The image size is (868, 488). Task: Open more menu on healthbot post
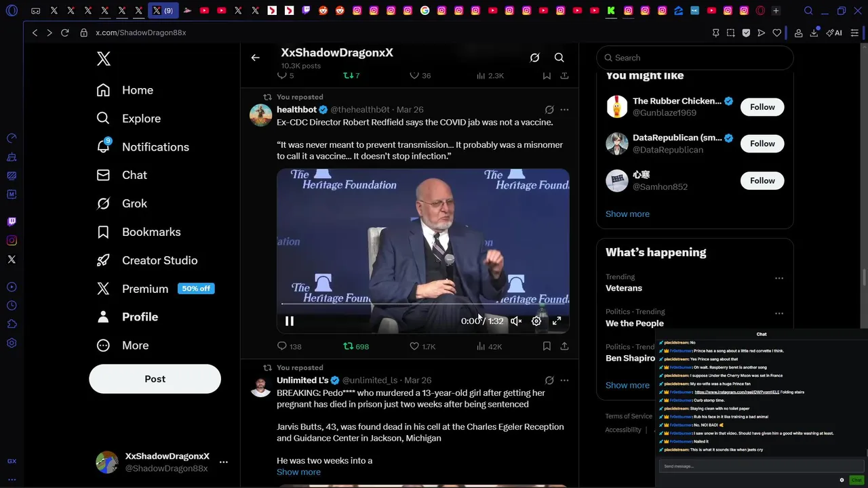point(564,110)
